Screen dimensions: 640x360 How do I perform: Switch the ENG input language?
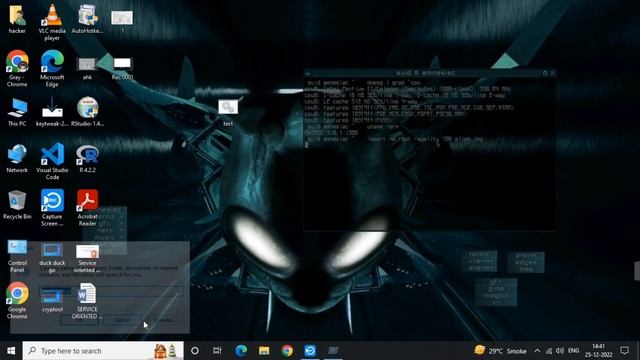573,351
